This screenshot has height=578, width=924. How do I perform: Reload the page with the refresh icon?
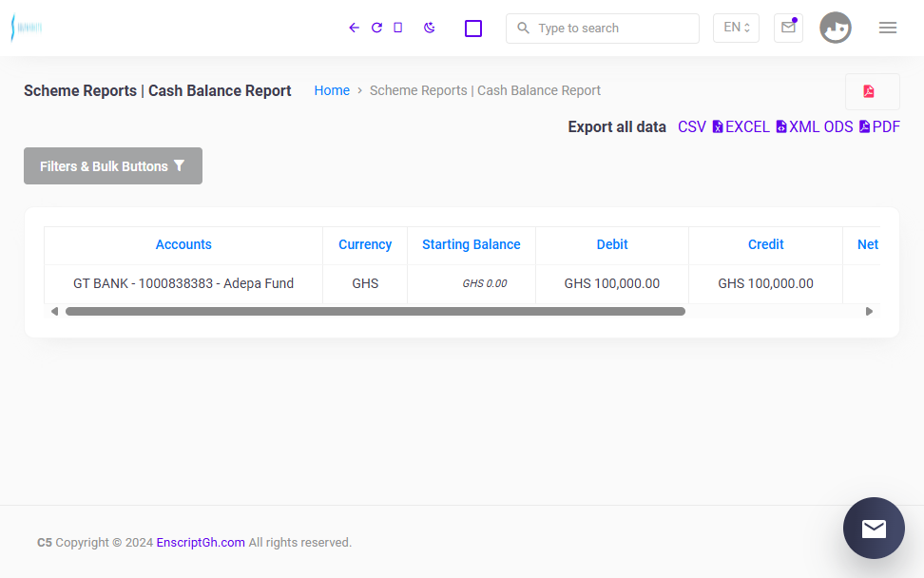(x=376, y=28)
